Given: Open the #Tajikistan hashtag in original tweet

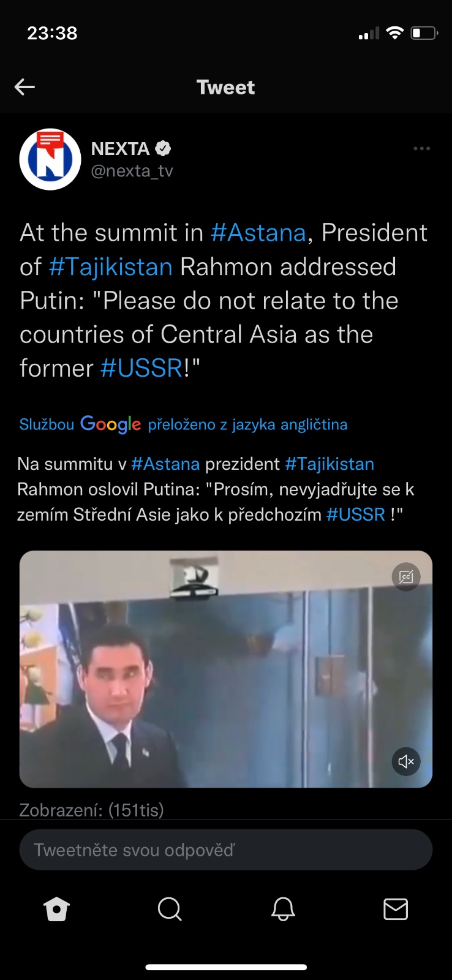Looking at the screenshot, I should [x=110, y=266].
